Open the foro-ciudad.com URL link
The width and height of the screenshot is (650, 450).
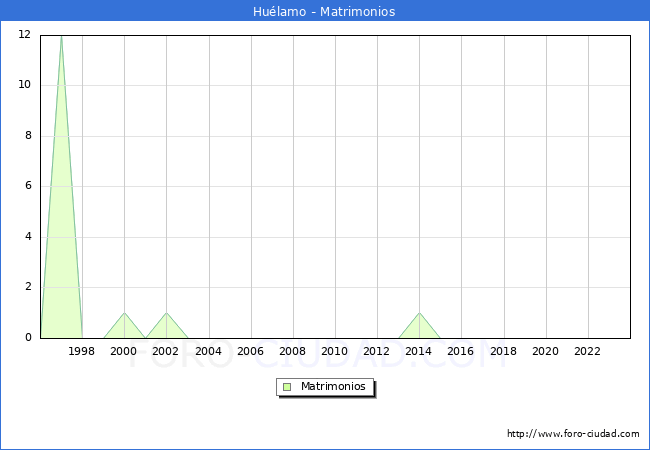coord(573,434)
